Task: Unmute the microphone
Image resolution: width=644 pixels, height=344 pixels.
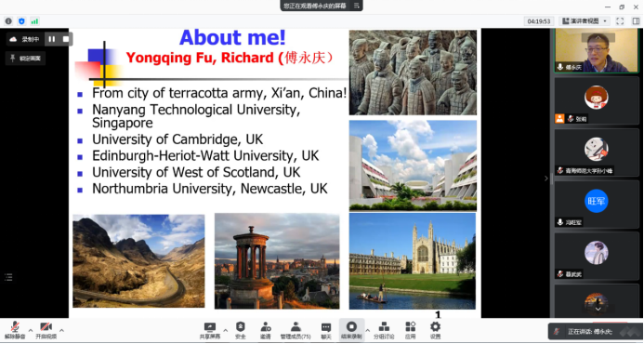Action: [15, 330]
